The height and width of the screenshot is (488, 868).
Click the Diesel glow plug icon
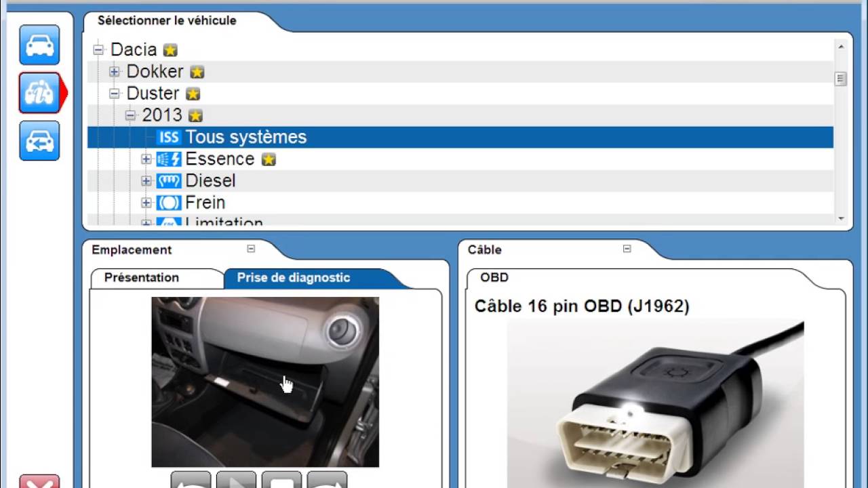point(169,181)
